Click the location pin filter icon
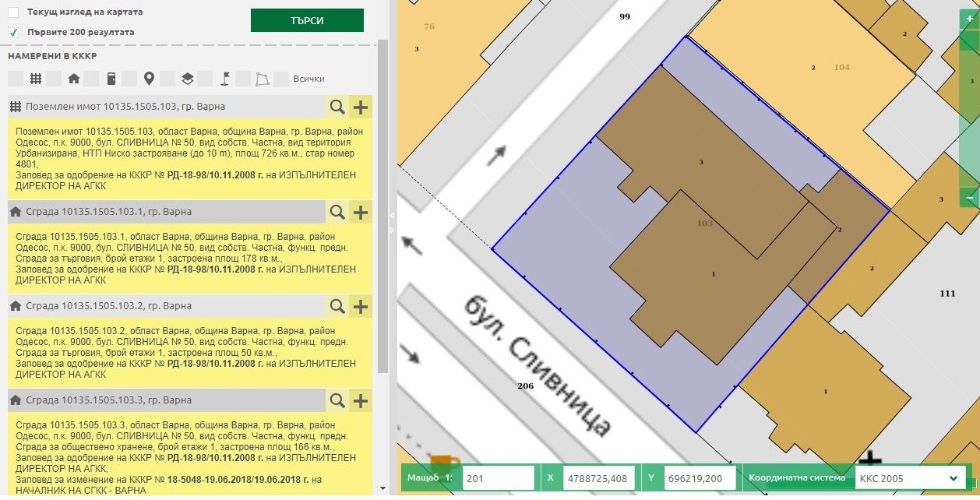Image resolution: width=980 pixels, height=500 pixels. [x=149, y=79]
